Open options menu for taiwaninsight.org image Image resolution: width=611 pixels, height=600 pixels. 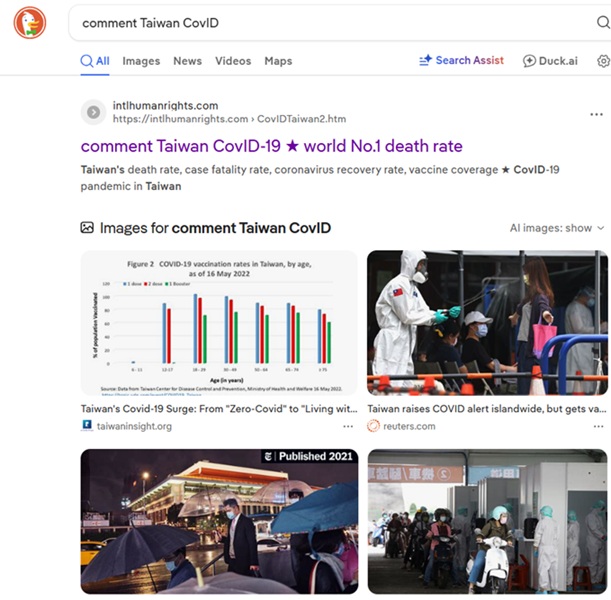pyautogui.click(x=348, y=426)
